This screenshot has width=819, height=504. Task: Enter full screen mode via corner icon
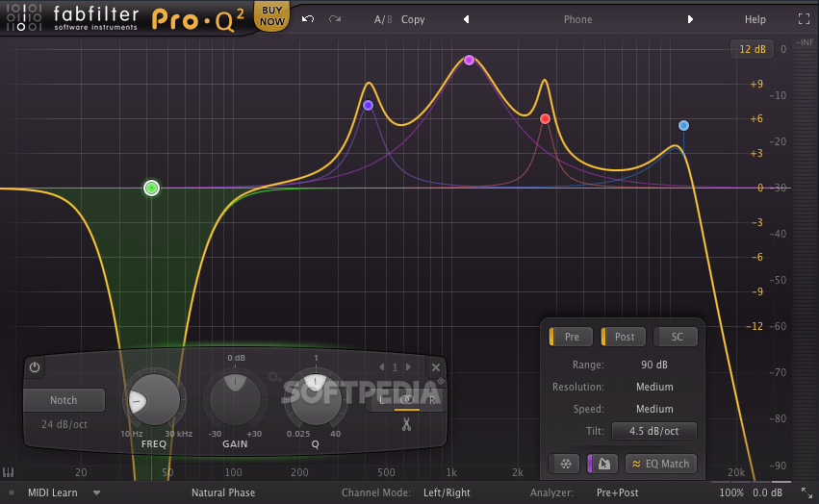(804, 19)
